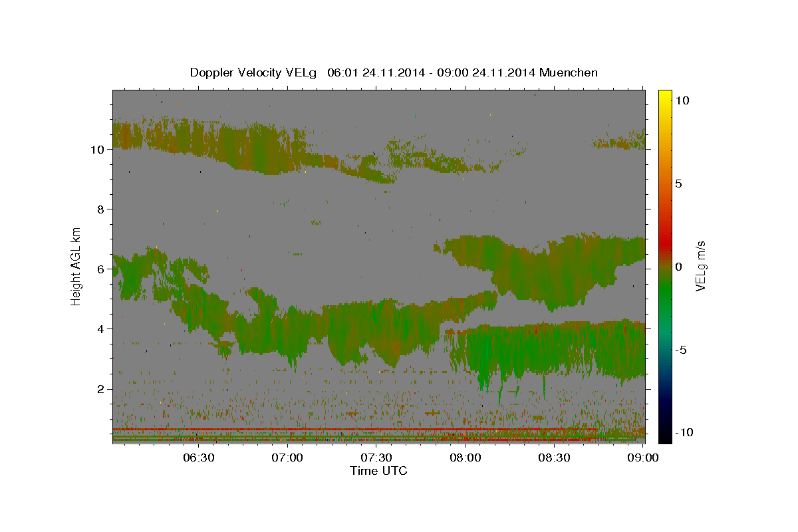Image resolution: width=798 pixels, height=532 pixels.
Task: Click the height label '2'
Action: [100, 388]
